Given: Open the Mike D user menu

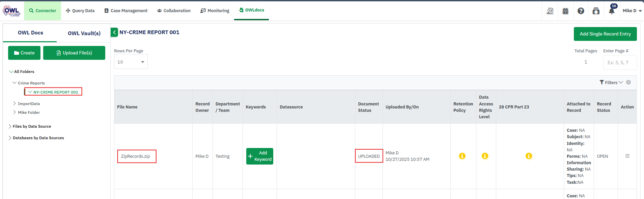Looking at the screenshot, I should coord(632,11).
